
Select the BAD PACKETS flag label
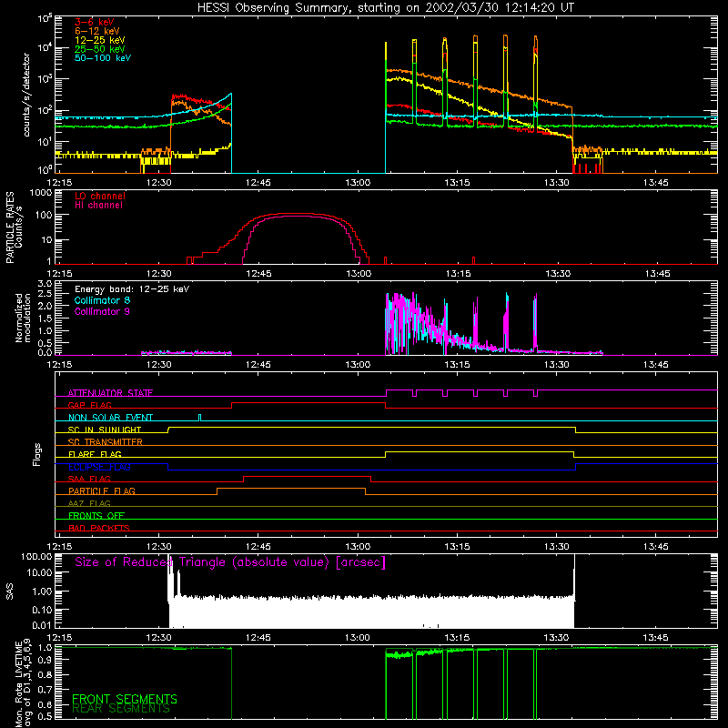(x=99, y=528)
